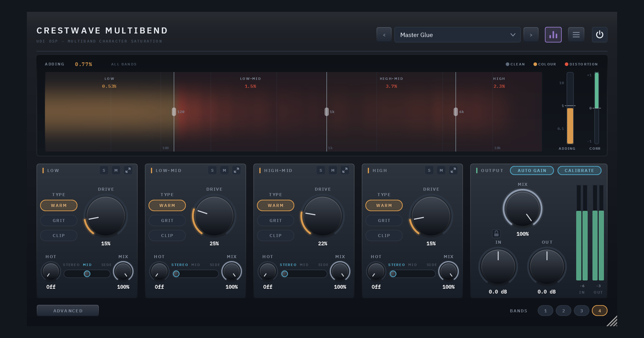Image resolution: width=644 pixels, height=338 pixels.
Task: Solo the HIGH-MID band
Action: (321, 170)
